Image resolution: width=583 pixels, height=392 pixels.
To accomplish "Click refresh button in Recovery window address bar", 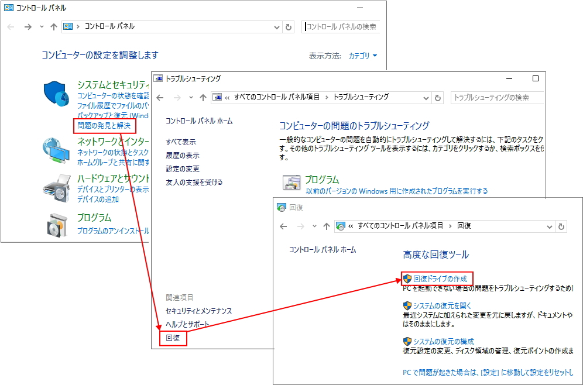I will [x=561, y=226].
